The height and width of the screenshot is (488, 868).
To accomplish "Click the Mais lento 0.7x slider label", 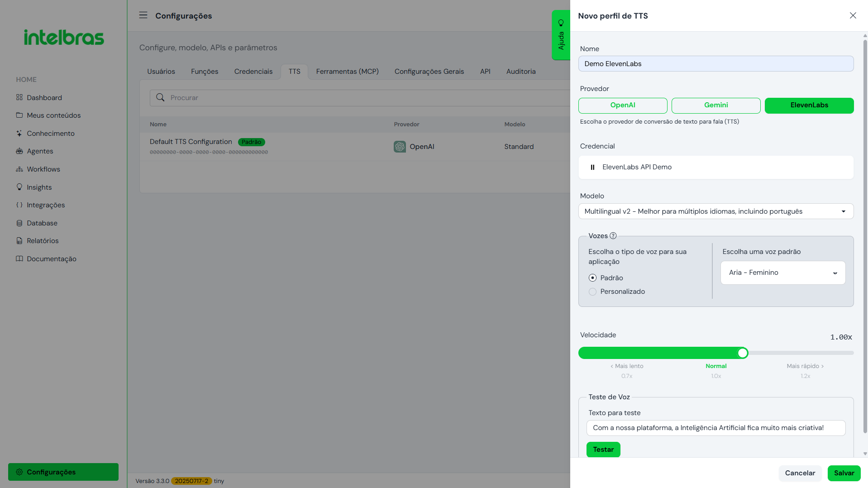I will [627, 371].
